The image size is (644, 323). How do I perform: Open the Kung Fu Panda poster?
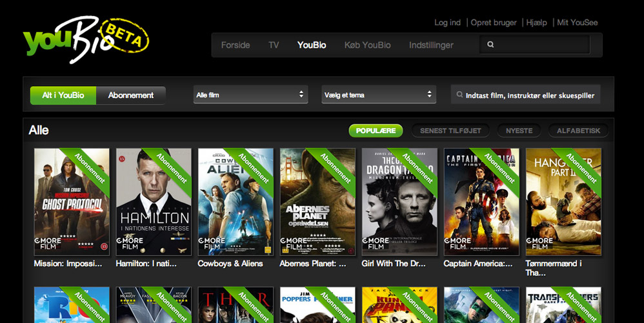coord(399,305)
